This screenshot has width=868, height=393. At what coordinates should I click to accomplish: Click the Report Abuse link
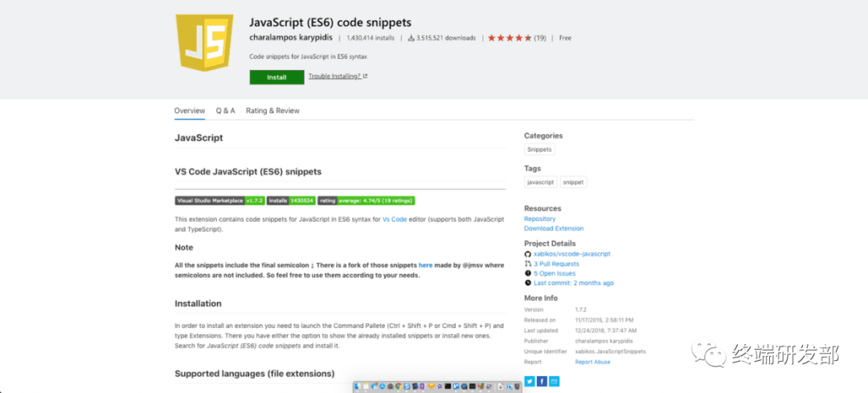[592, 362]
